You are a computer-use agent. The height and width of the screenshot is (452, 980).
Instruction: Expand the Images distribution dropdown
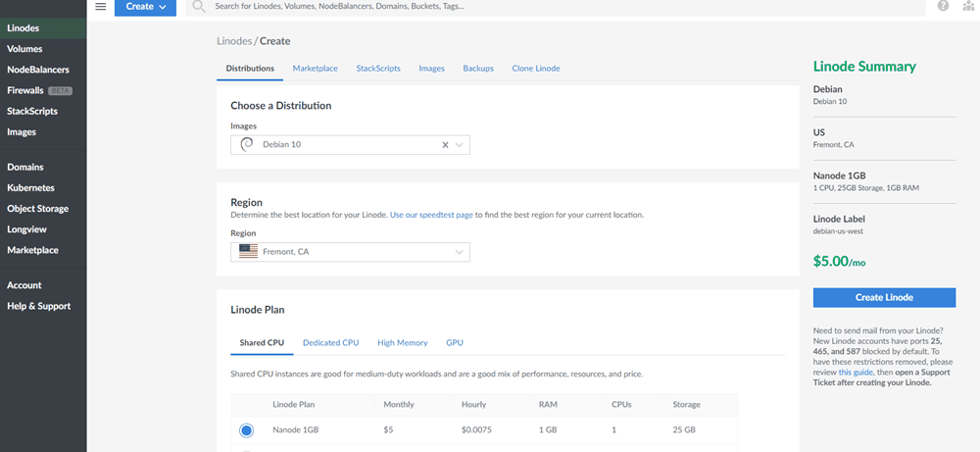460,145
